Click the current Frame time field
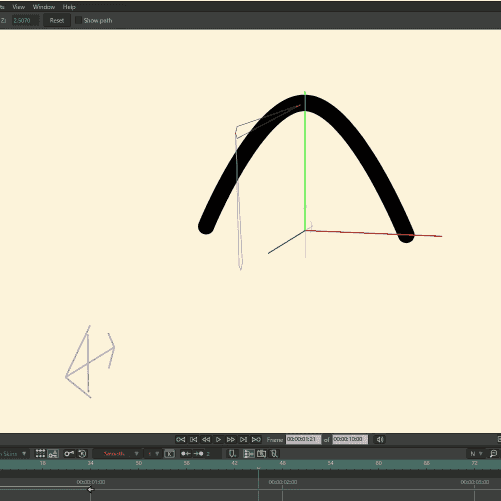 (303, 439)
